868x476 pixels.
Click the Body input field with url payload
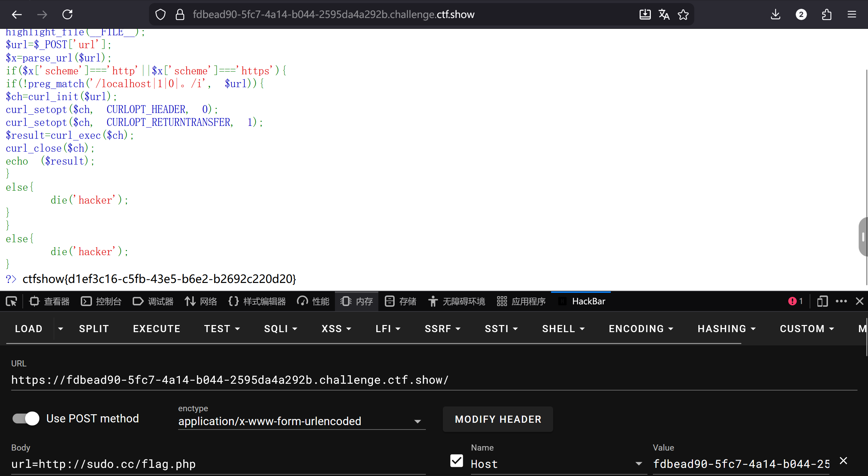pos(217,464)
